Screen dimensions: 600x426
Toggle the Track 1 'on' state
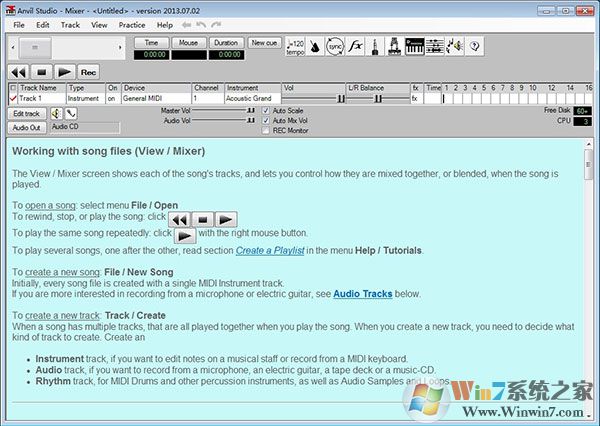112,99
